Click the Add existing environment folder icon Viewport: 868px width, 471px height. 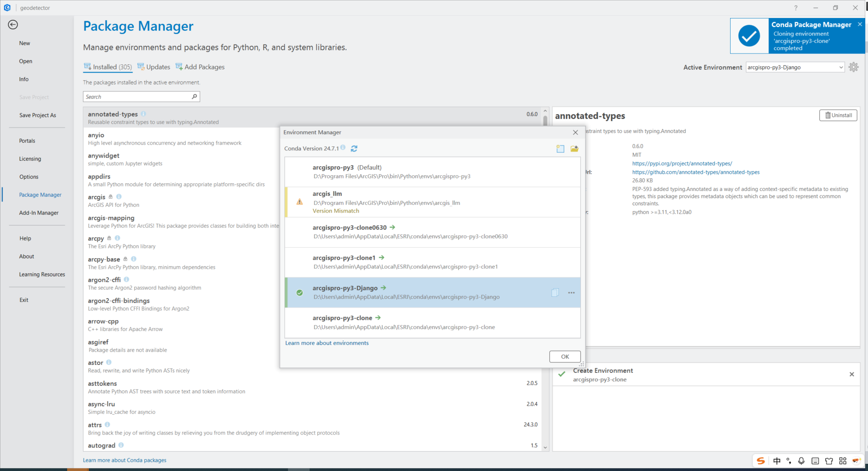(x=574, y=149)
